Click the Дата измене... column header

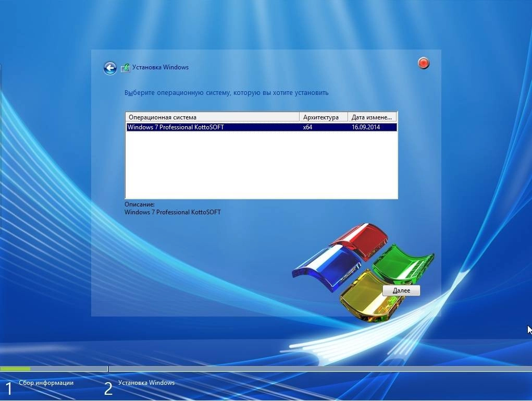[x=372, y=117]
